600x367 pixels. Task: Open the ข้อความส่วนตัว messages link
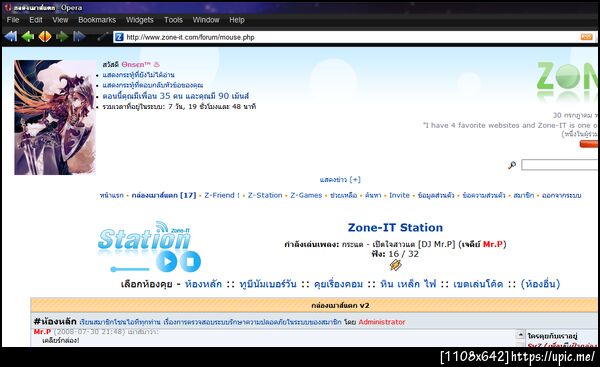point(484,195)
